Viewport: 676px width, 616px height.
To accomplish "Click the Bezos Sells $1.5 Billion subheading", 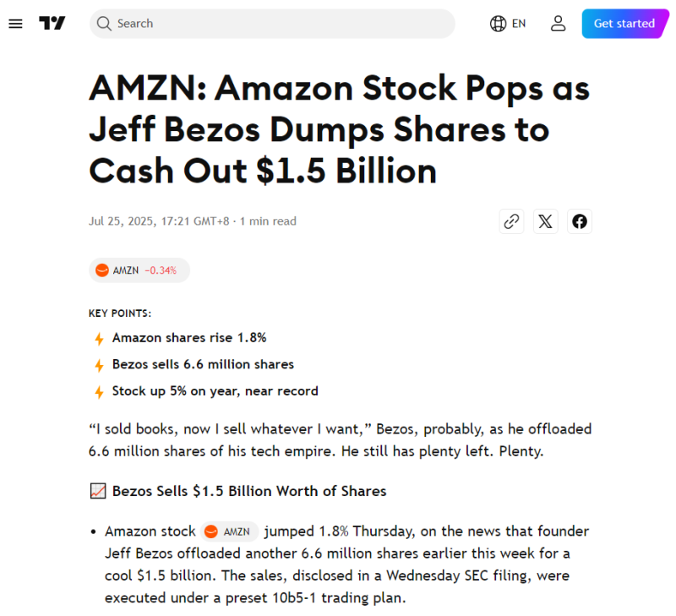I will (x=249, y=491).
